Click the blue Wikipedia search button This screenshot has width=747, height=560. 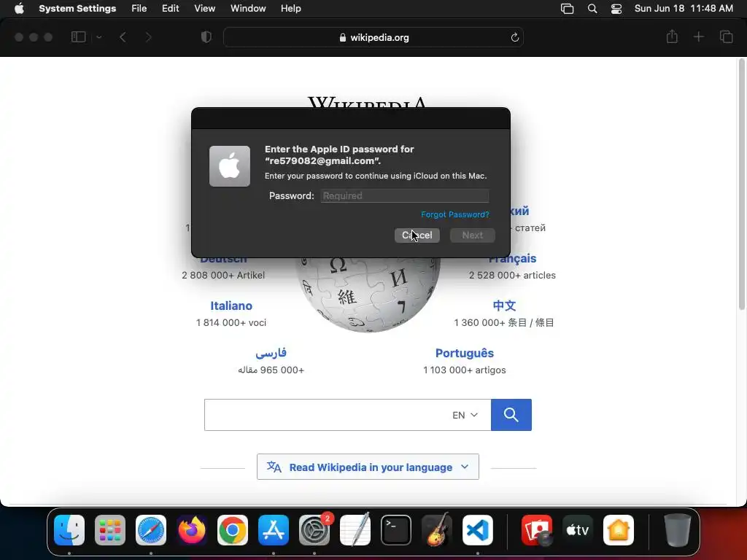(511, 415)
